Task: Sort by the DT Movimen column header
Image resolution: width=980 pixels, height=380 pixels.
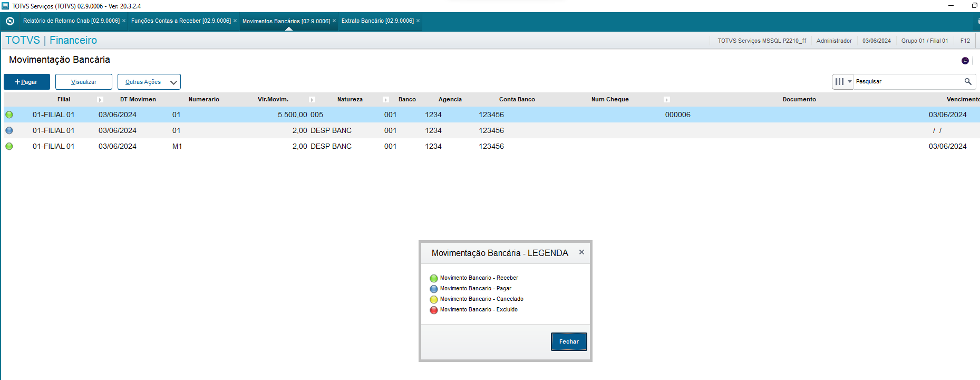Action: (x=138, y=99)
